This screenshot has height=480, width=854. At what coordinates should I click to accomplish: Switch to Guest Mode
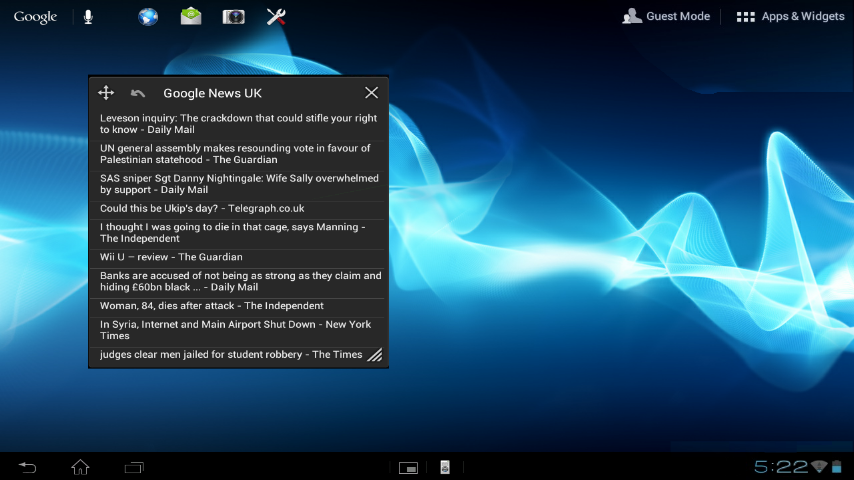(x=666, y=17)
